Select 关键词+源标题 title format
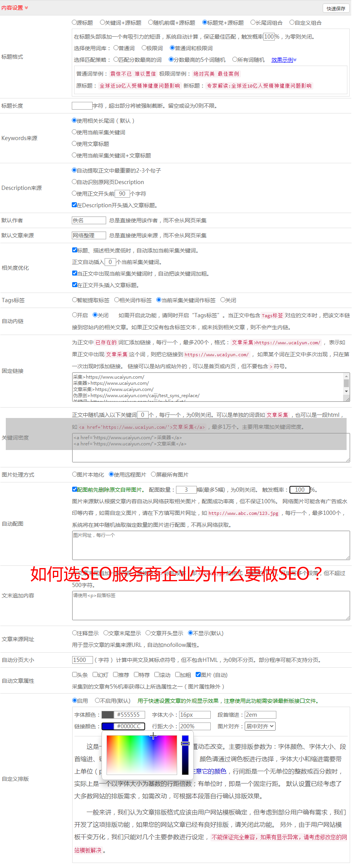 click(x=102, y=22)
